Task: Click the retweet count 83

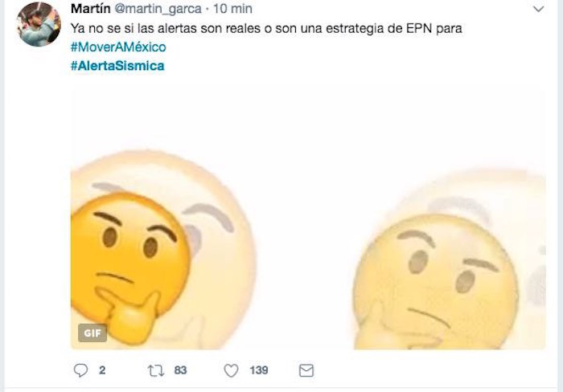Action: pos(180,370)
